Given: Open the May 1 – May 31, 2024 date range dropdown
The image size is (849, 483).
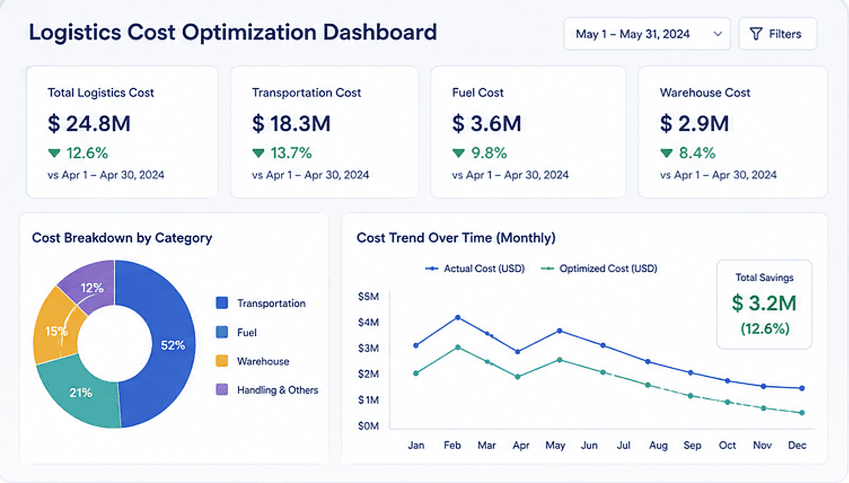Looking at the screenshot, I should click(x=647, y=34).
